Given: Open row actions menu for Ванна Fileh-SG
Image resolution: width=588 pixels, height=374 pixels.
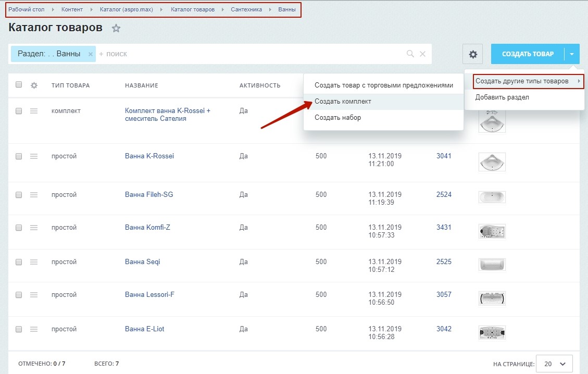Looking at the screenshot, I should coord(34,195).
